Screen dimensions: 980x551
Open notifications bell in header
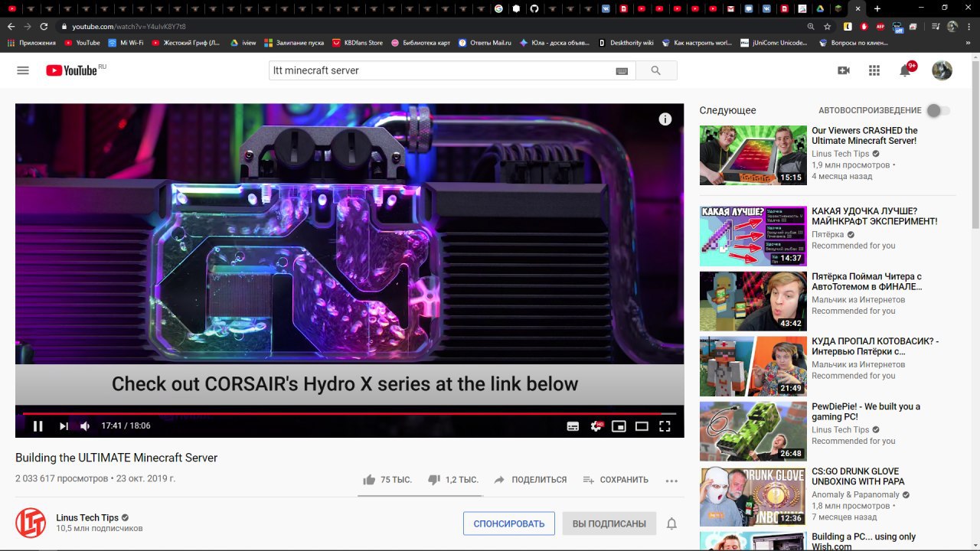[906, 70]
